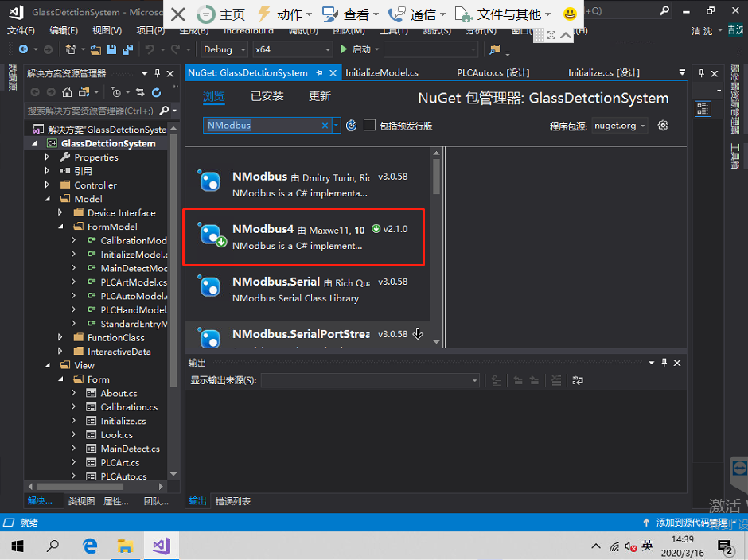Open File Explorer from the taskbar

coord(125,546)
